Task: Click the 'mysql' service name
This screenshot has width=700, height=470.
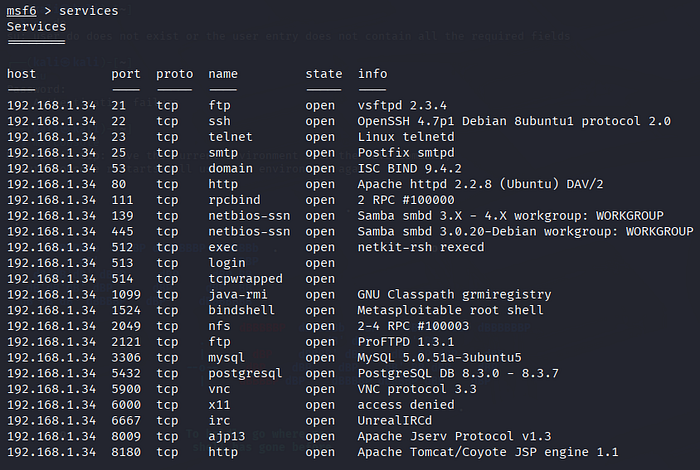Action: pos(227,358)
